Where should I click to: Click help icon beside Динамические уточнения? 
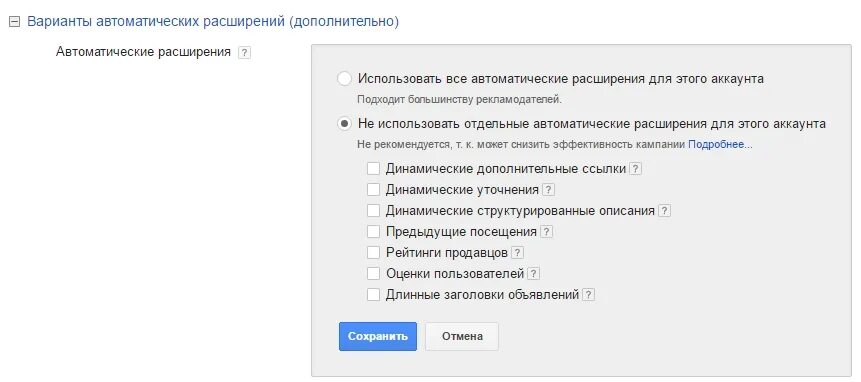(548, 190)
